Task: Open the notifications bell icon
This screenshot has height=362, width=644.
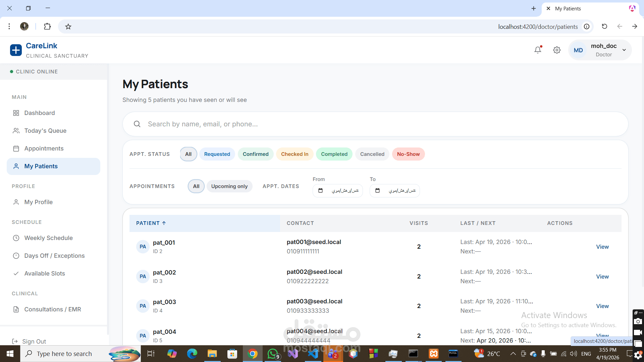Action: point(538,50)
